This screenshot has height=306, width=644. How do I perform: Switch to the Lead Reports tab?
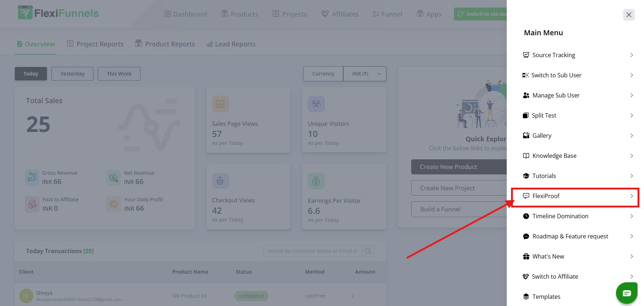(x=231, y=44)
